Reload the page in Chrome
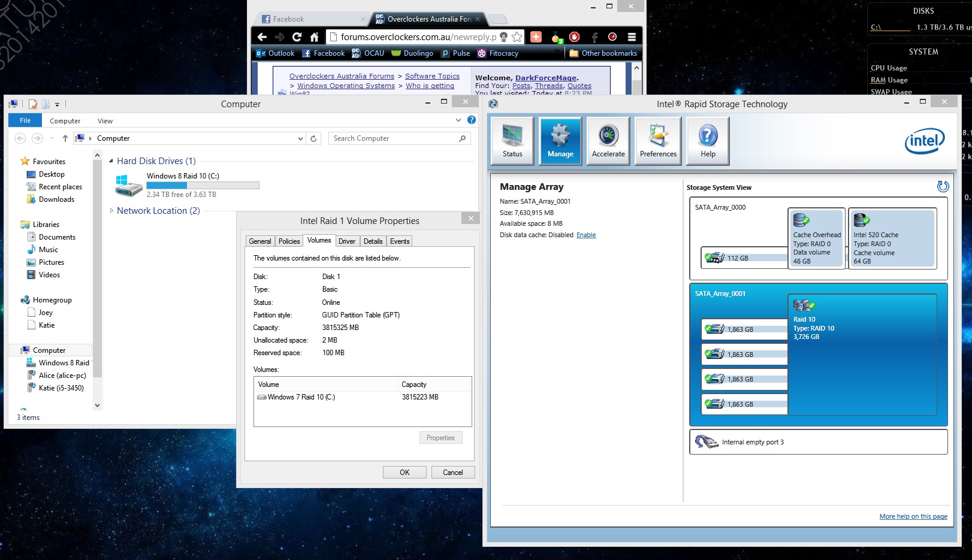Image resolution: width=972 pixels, height=560 pixels. (x=297, y=37)
